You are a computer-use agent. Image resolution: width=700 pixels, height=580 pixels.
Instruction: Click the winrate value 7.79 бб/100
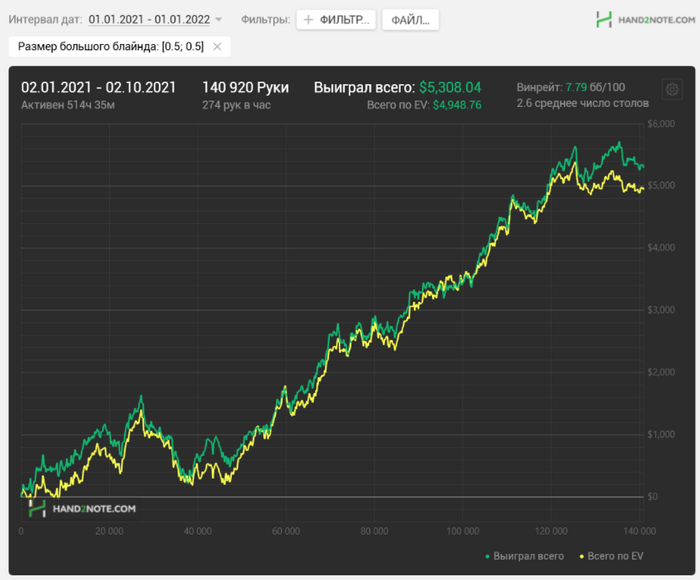[x=595, y=87]
